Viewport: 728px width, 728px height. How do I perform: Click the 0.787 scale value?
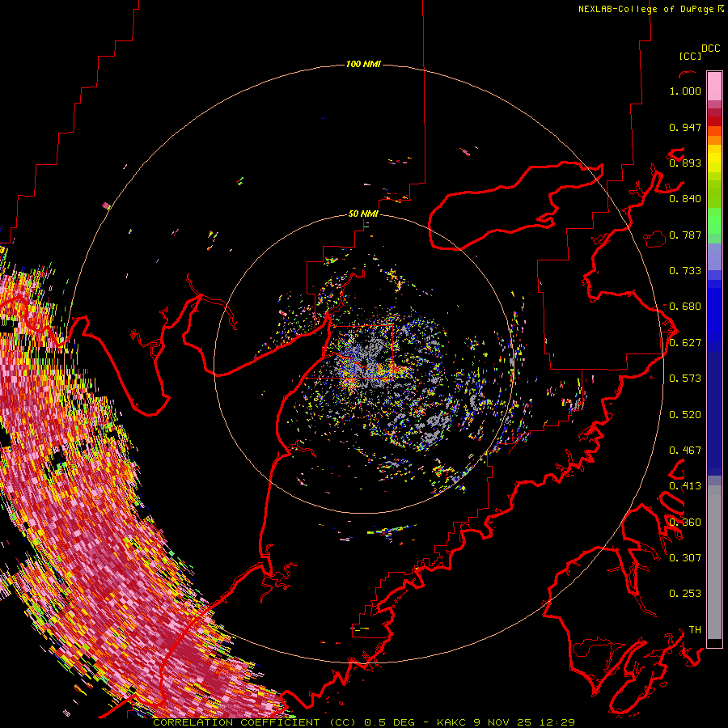(x=685, y=235)
